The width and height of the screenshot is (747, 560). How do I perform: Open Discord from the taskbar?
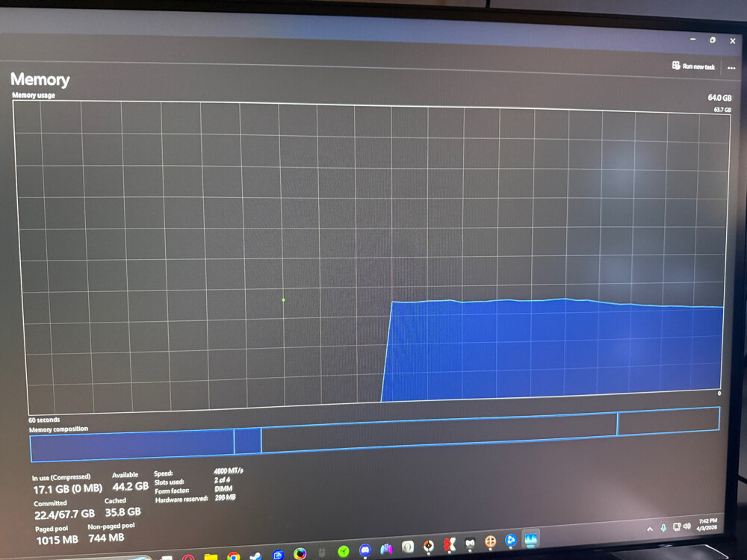[365, 550]
